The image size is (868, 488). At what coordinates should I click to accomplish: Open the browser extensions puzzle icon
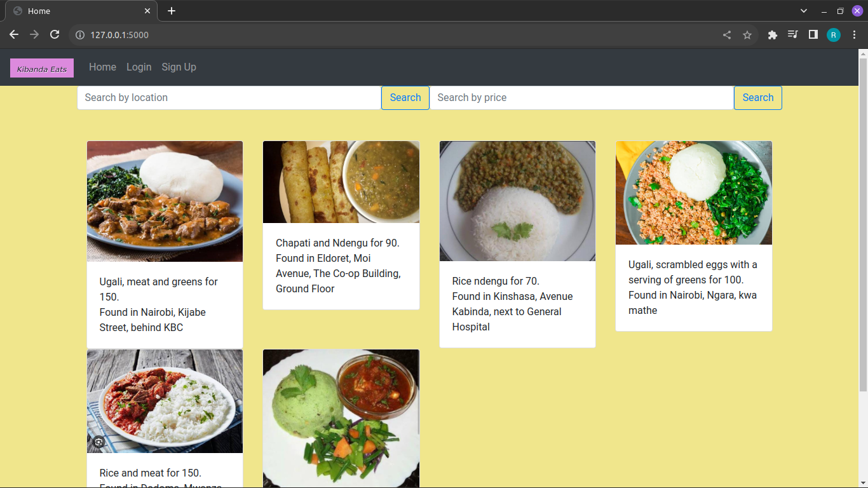point(773,35)
